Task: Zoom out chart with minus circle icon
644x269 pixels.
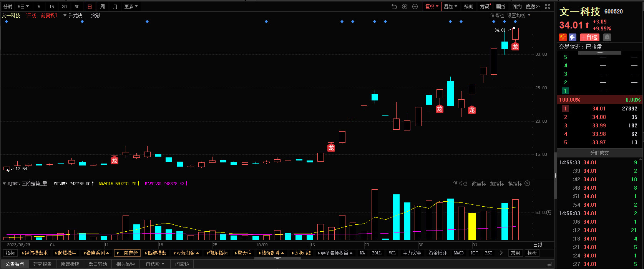Action: click(x=415, y=7)
